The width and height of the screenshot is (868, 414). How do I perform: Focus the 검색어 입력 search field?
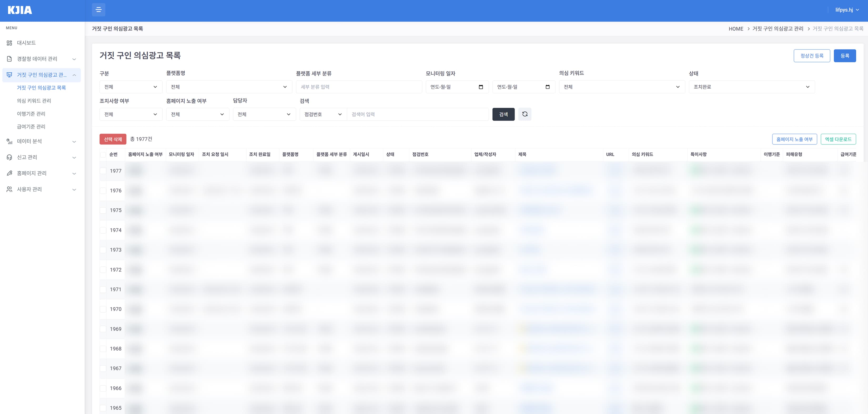pos(418,114)
